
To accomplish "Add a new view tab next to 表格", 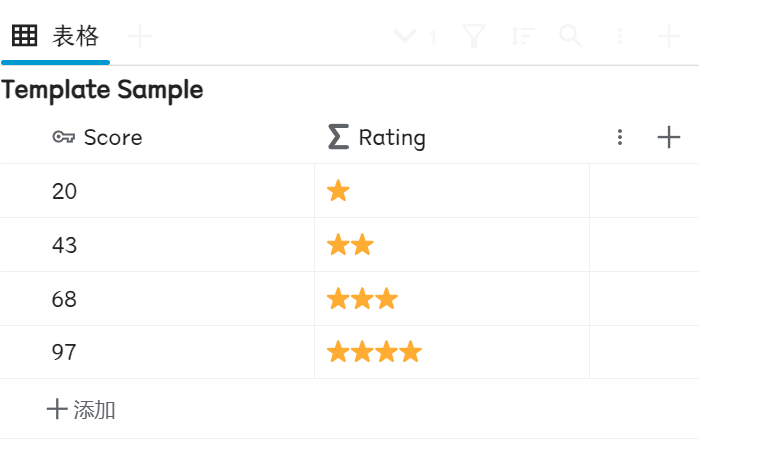I will pyautogui.click(x=141, y=37).
